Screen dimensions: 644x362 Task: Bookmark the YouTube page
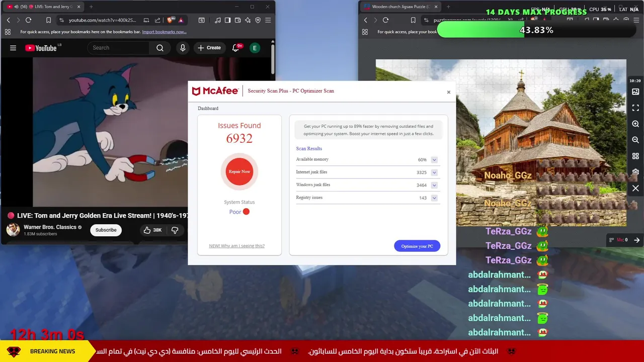click(48, 20)
